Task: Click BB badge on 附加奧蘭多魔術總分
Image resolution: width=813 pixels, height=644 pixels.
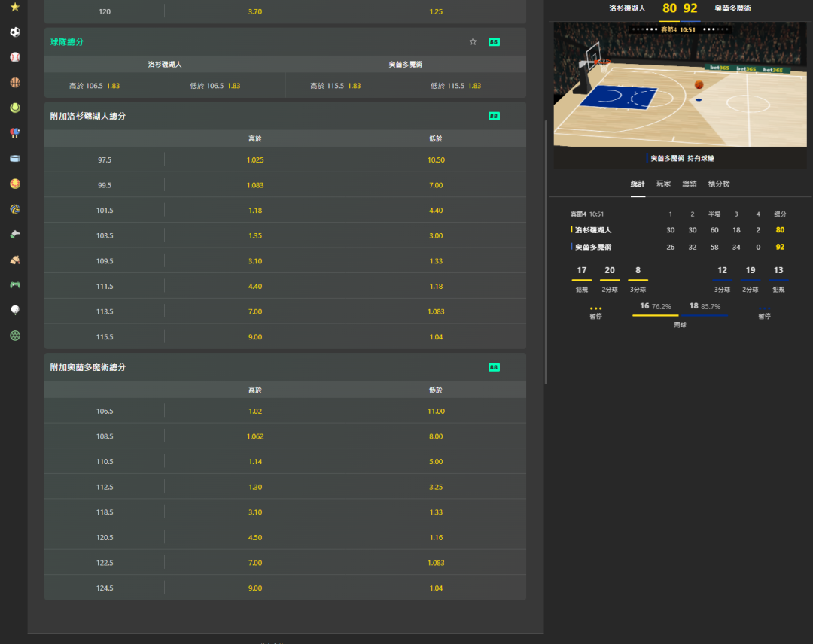Action: click(494, 367)
